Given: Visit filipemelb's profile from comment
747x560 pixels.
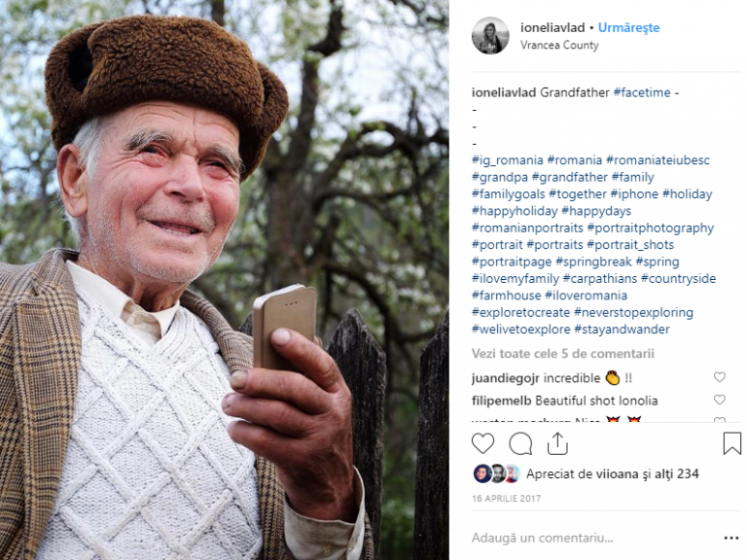Looking at the screenshot, I should (x=501, y=401).
